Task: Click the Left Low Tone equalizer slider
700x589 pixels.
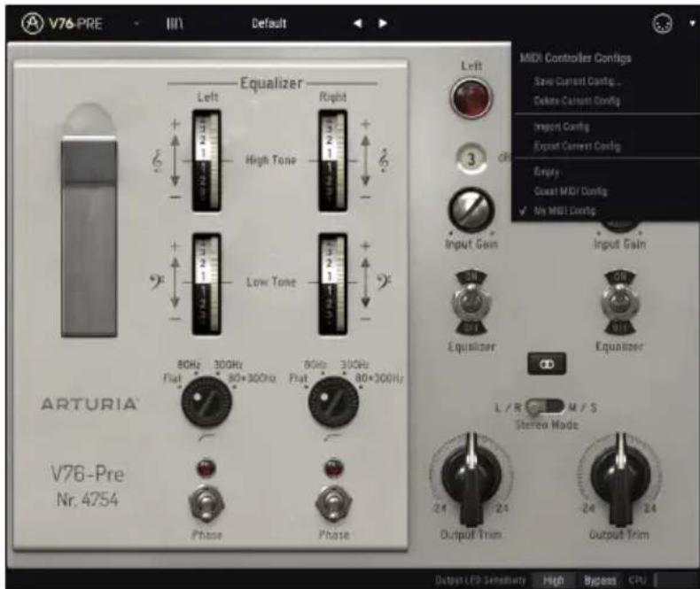Action: [206, 283]
